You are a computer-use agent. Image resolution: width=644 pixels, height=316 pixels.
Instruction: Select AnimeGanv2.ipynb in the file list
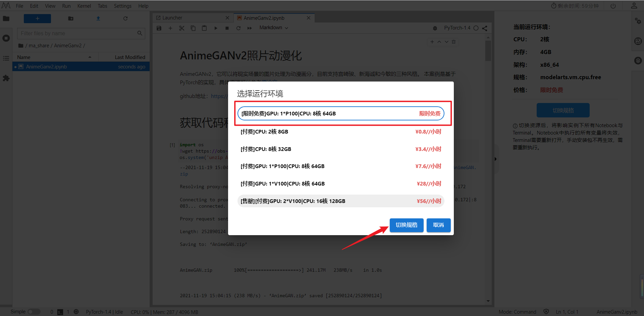pos(81,67)
